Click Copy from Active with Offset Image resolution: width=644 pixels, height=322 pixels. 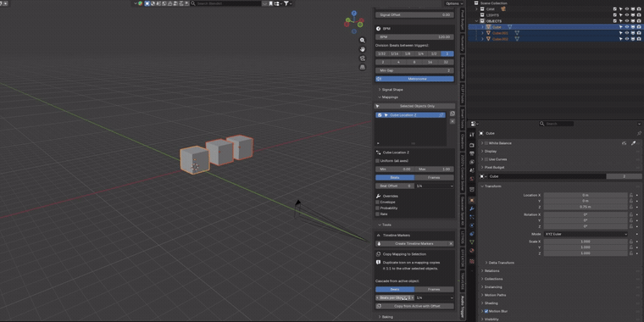coord(415,306)
